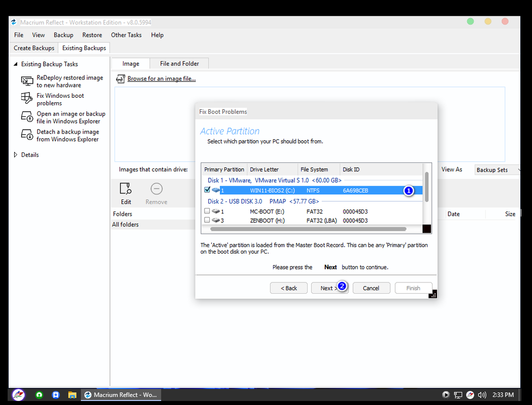Click the Macrium Reflect taskbar button
The height and width of the screenshot is (405, 532).
121,395
